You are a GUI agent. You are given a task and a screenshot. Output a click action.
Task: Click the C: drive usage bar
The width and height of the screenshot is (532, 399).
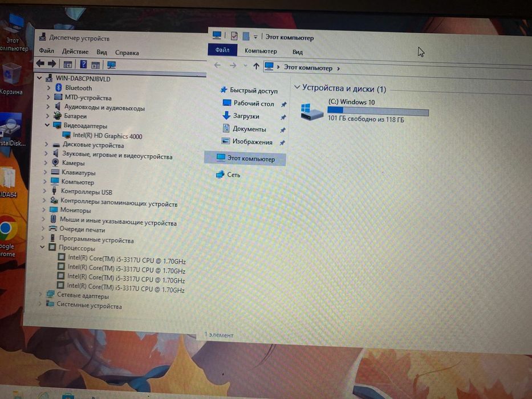378,111
